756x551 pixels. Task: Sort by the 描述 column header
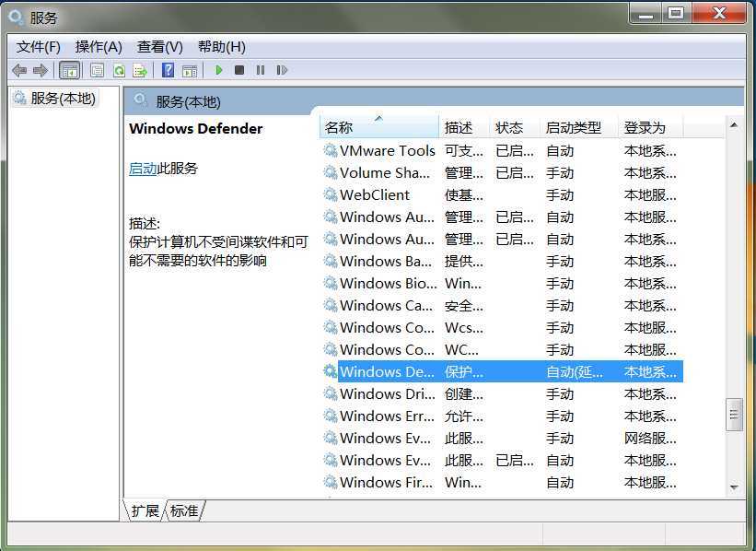coord(464,128)
